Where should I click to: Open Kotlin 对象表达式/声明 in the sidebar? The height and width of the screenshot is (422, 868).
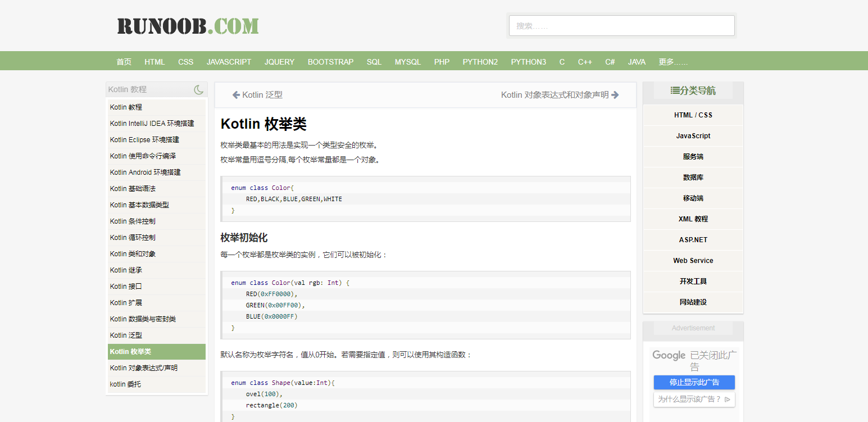[157, 368]
